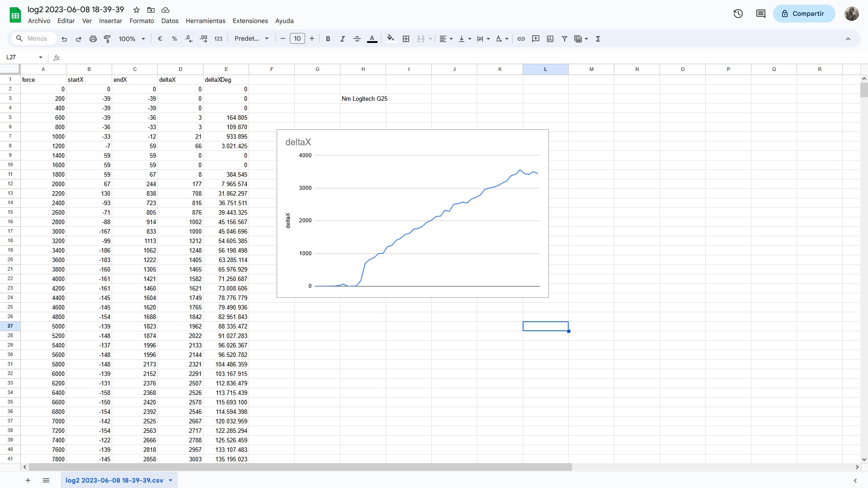Open the Datos menu
Viewport: 868px width, 488px height.
coord(170,21)
